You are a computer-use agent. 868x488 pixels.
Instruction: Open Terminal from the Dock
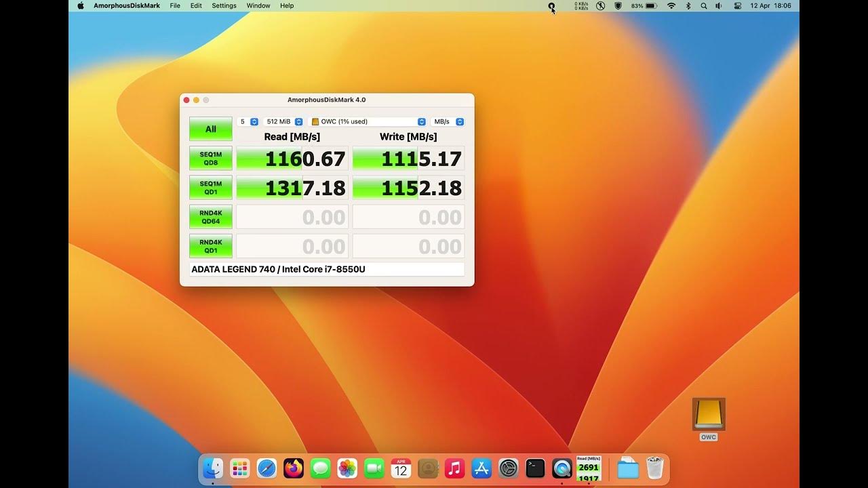[535, 468]
